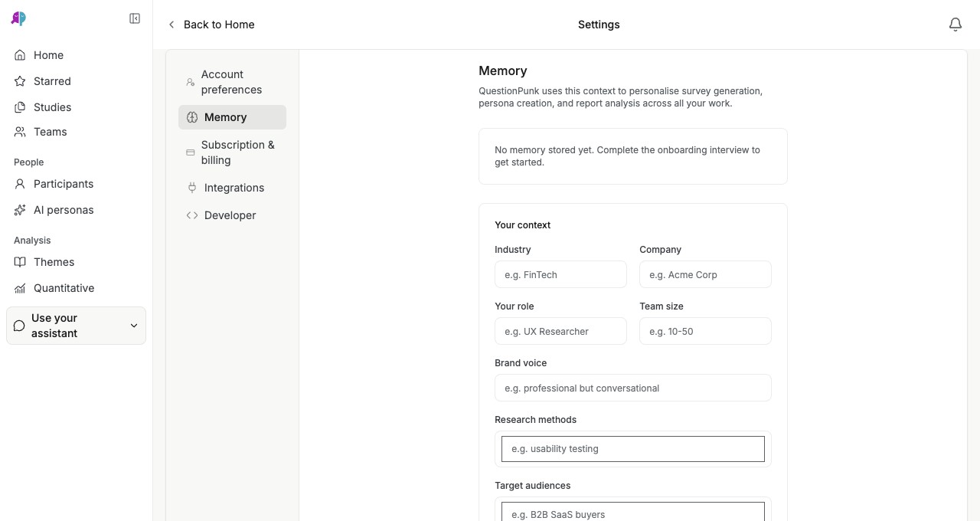Click the Integrations plug icon

click(x=192, y=188)
